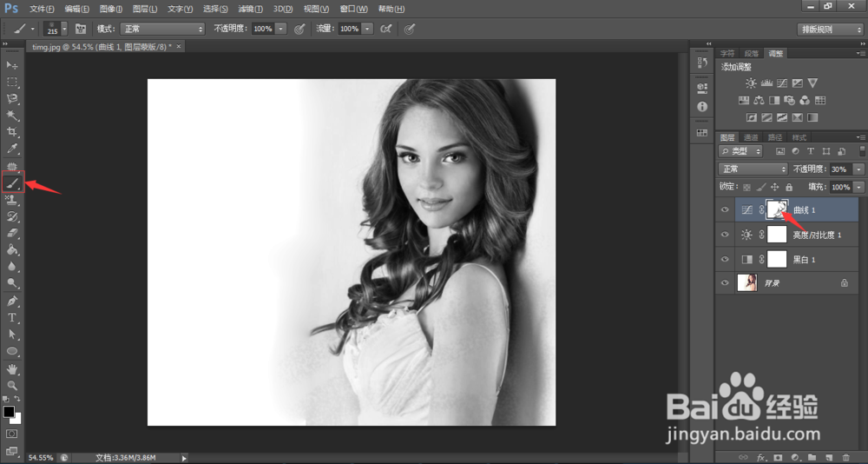Open the brush panel toggle icon

click(81, 29)
